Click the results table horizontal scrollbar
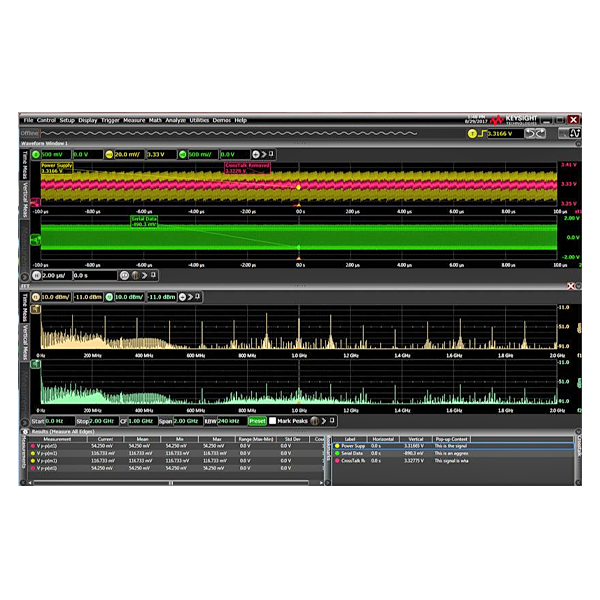 point(171,483)
